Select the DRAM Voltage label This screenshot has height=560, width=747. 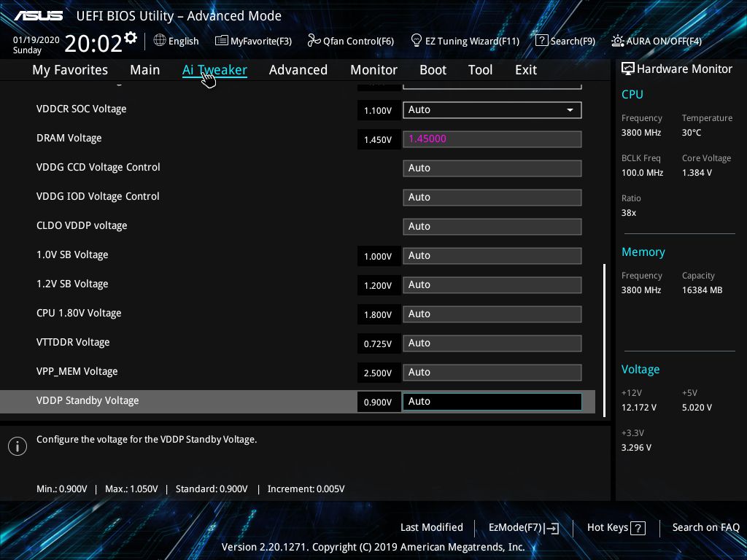pos(69,138)
